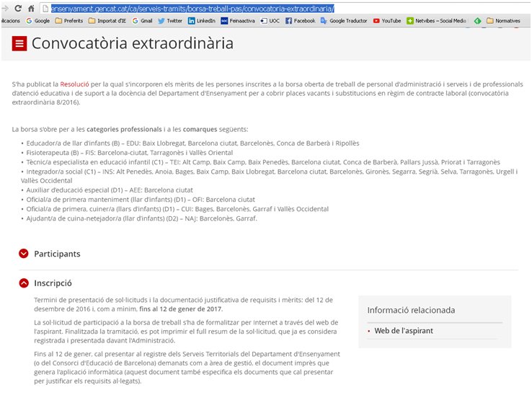Click the Fisioterapeuta (B) – FIS list item

pyautogui.click(x=130, y=153)
